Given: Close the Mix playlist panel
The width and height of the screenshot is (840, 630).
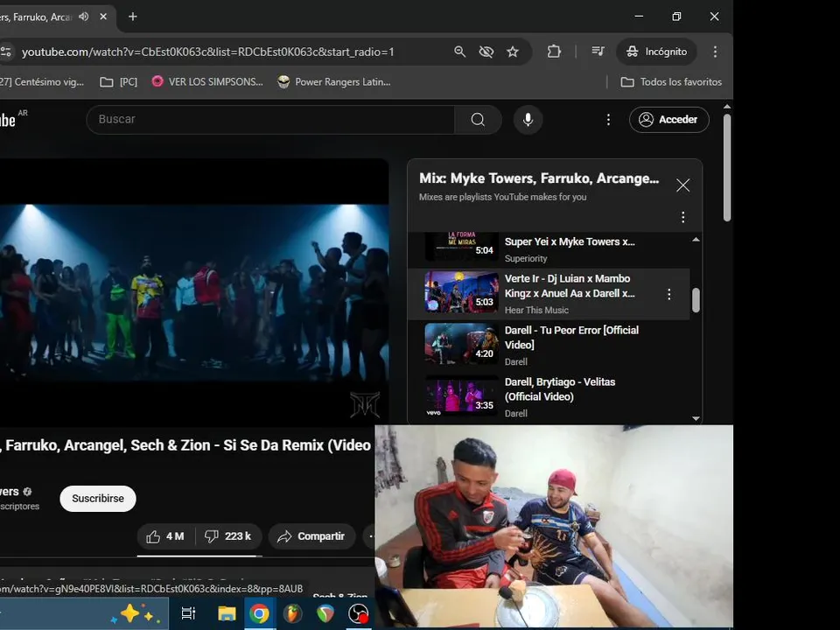Looking at the screenshot, I should tap(682, 185).
